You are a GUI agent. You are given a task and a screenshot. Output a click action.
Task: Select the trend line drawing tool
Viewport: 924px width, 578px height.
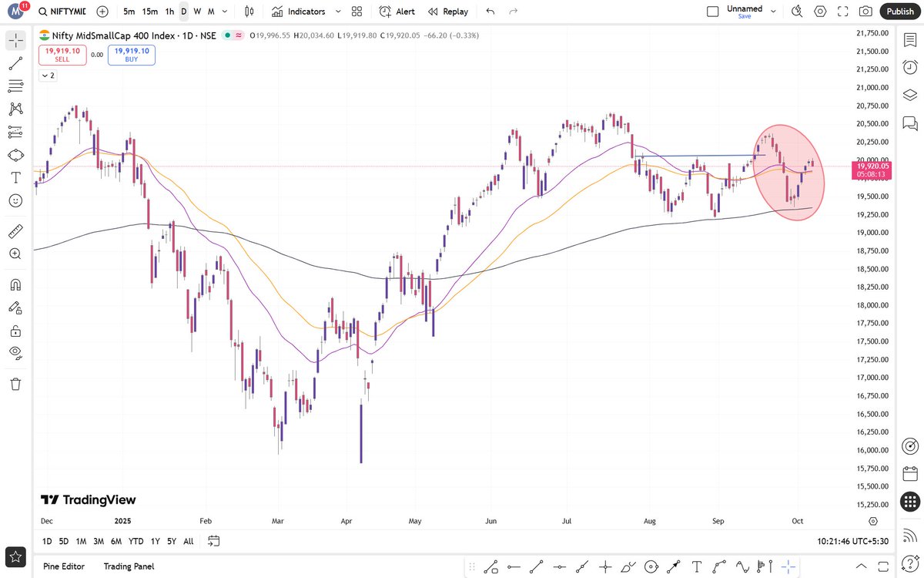[x=16, y=63]
